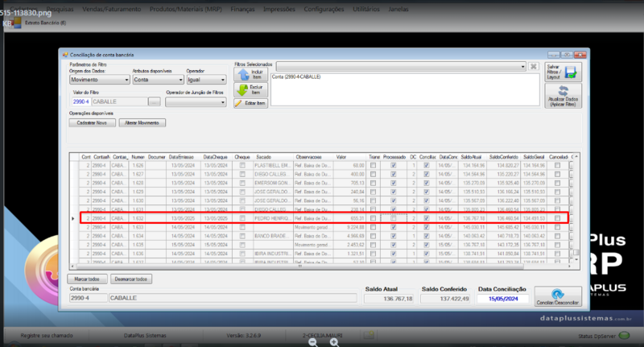Click the Conciliação de conta bancária title icon
Viewport: 644px width, 347px height.
pos(65,55)
